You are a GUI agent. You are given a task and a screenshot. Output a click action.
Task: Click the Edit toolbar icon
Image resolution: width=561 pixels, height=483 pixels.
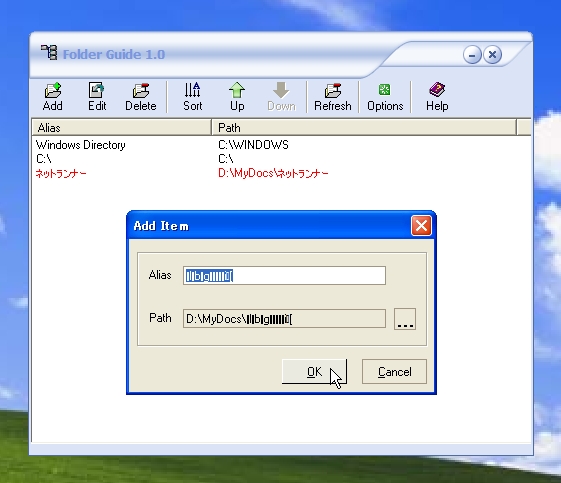tap(97, 97)
